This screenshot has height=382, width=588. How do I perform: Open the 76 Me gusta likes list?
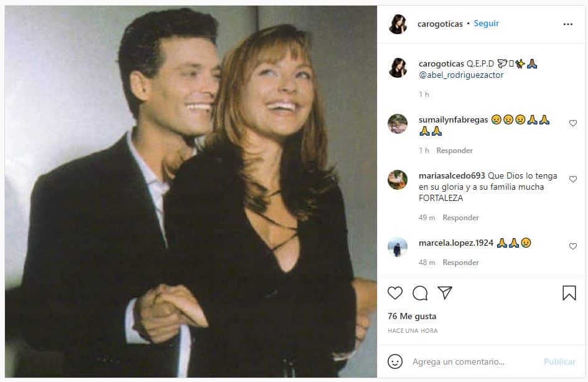411,316
